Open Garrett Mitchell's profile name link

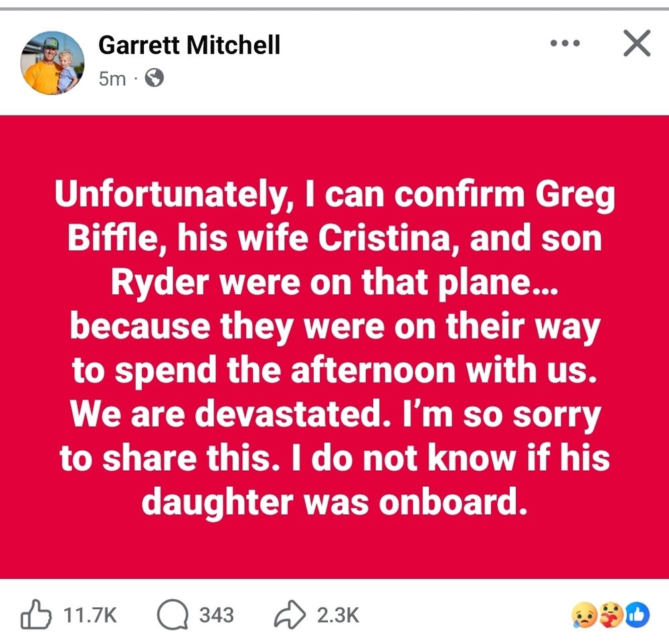click(189, 45)
